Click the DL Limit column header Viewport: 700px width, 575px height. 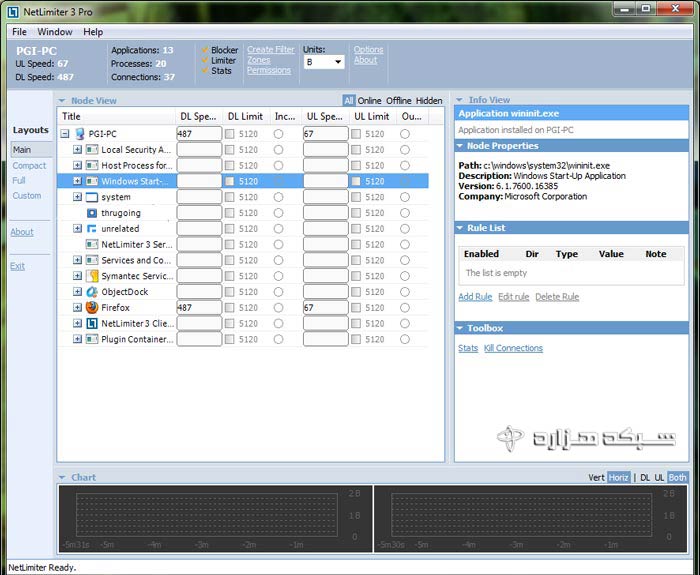click(246, 117)
